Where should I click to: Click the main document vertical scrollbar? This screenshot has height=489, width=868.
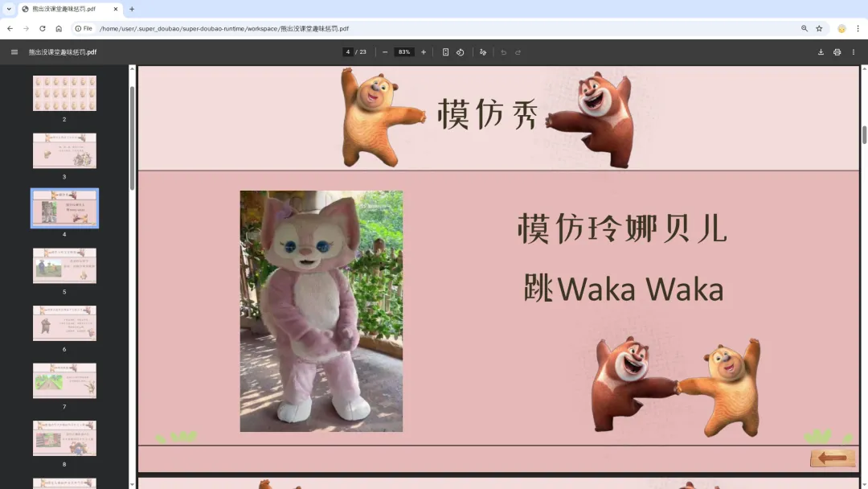864,135
